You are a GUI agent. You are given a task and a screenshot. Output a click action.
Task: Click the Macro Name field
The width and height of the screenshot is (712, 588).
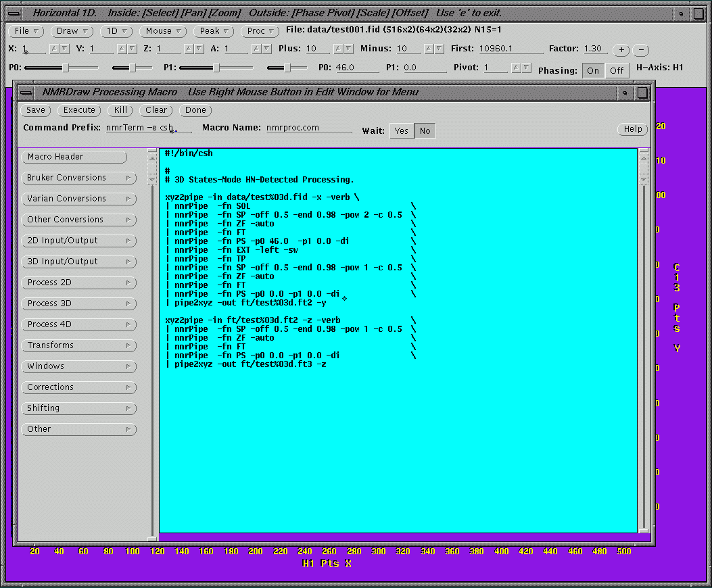309,128
